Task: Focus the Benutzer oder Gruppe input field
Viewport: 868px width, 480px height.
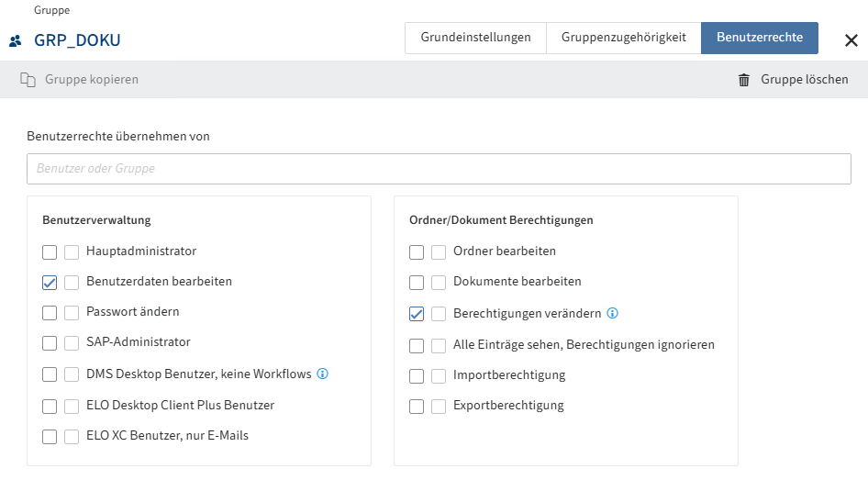Action: [x=439, y=169]
